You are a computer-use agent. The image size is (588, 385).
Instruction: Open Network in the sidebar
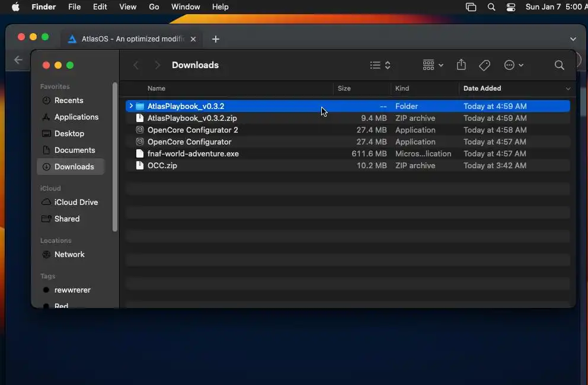[71, 254]
